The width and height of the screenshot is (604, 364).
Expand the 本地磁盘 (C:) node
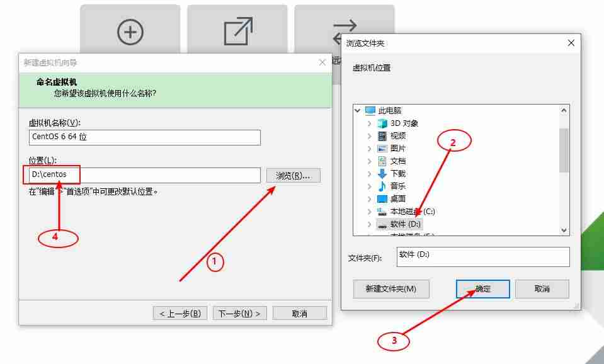point(370,212)
